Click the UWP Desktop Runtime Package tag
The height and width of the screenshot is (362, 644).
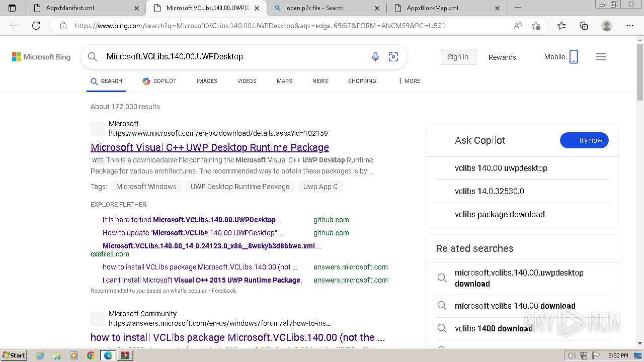click(240, 187)
